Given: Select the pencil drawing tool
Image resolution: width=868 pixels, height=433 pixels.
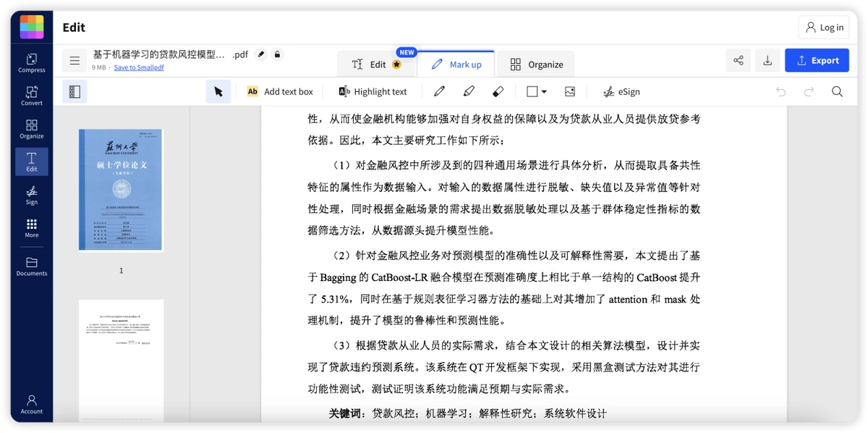Looking at the screenshot, I should (439, 92).
